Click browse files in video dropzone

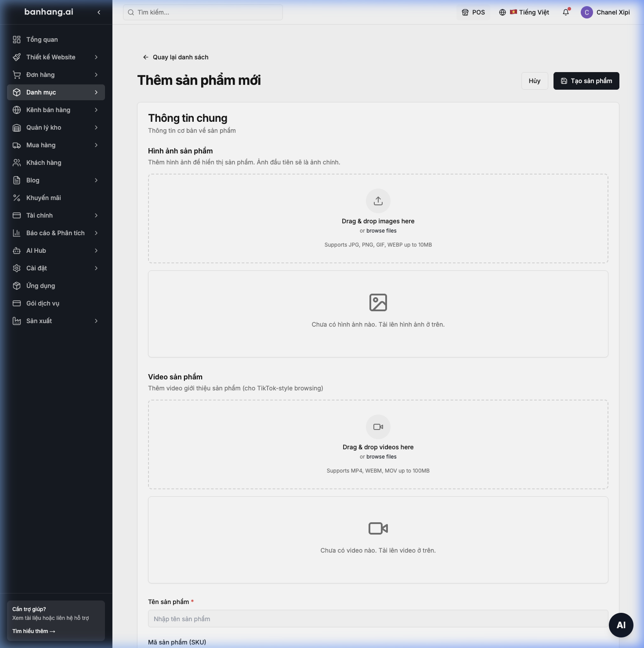click(x=381, y=457)
